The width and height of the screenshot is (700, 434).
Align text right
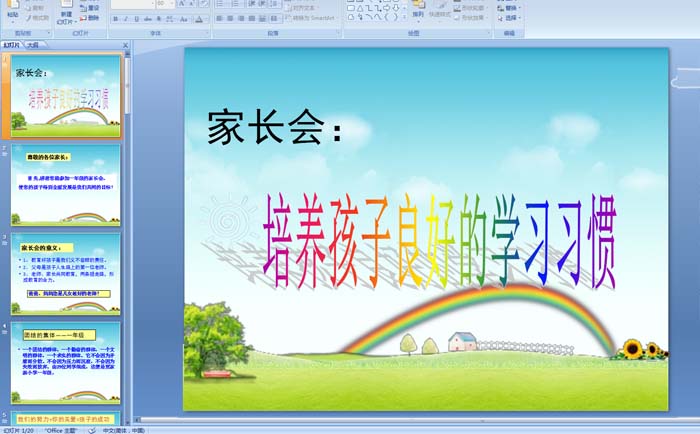pyautogui.click(x=241, y=18)
